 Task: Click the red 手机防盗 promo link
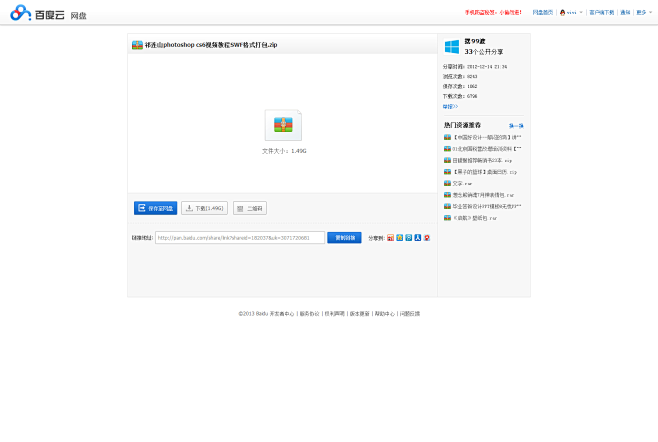493,13
